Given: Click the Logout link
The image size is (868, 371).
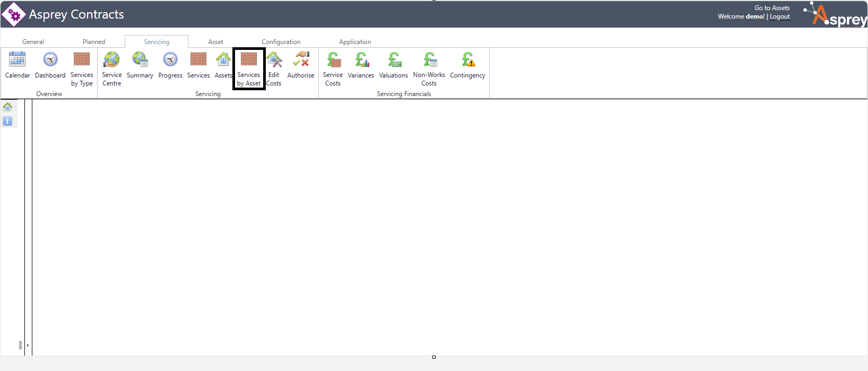Looking at the screenshot, I should [780, 17].
